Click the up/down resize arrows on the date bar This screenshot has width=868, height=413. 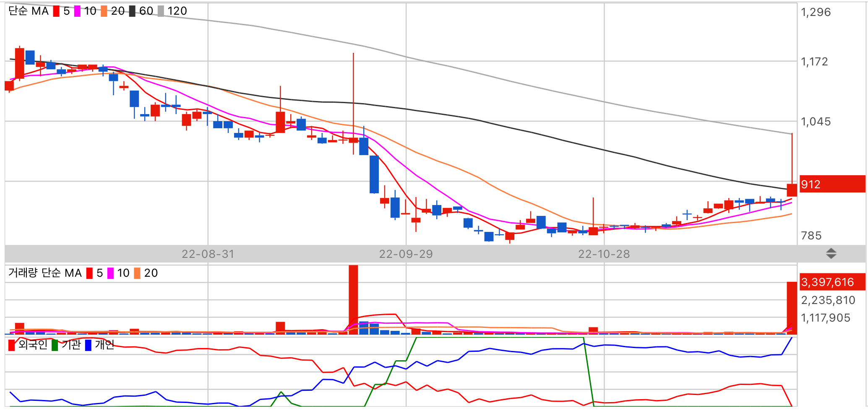pos(831,253)
